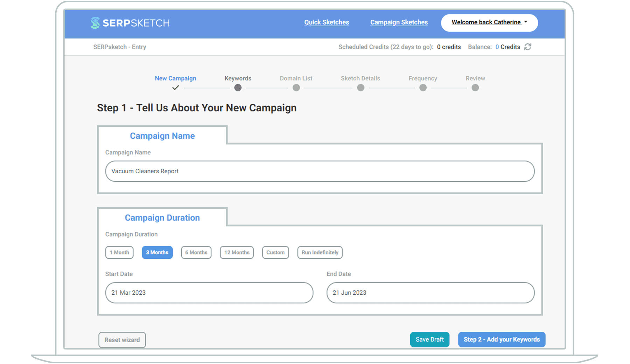This screenshot has width=630, height=364.
Task: Select the 6 Months duration option
Action: [196, 252]
